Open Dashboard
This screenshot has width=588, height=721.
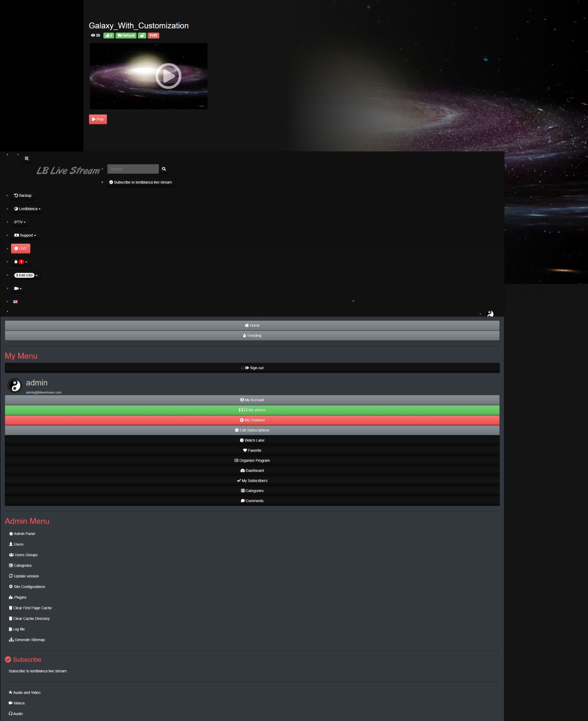pyautogui.click(x=252, y=470)
